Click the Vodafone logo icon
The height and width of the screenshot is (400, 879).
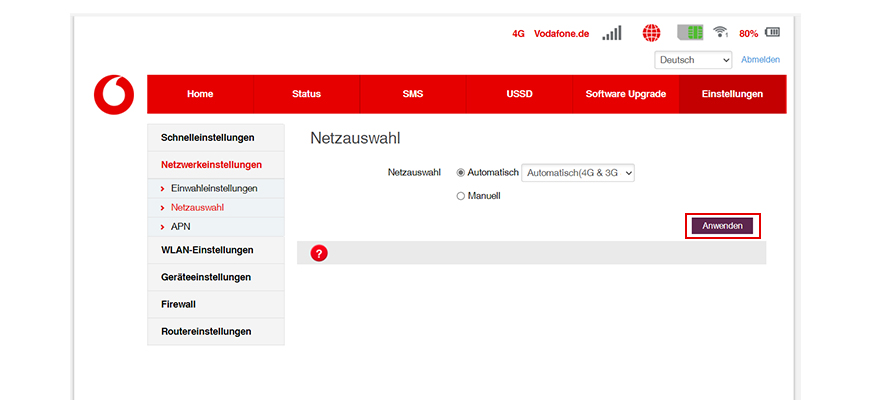(x=113, y=94)
